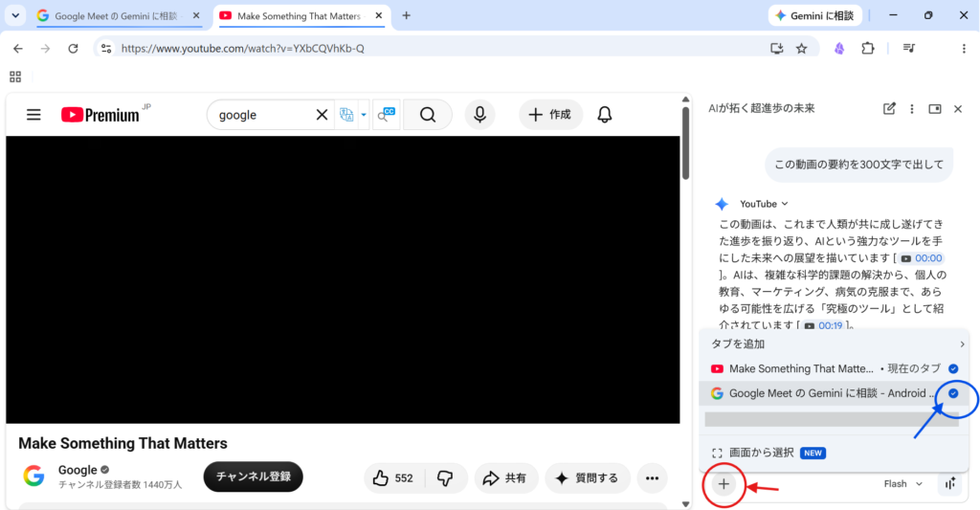The width and height of the screenshot is (980, 510).
Task: Toggle check for Google Meet の Gemini tab
Action: pos(953,393)
